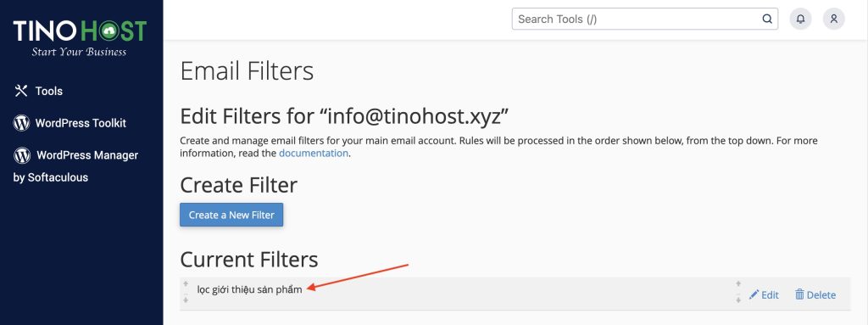
Task: Select the filter lọc giới thiệu sản phẩm
Action: click(250, 289)
